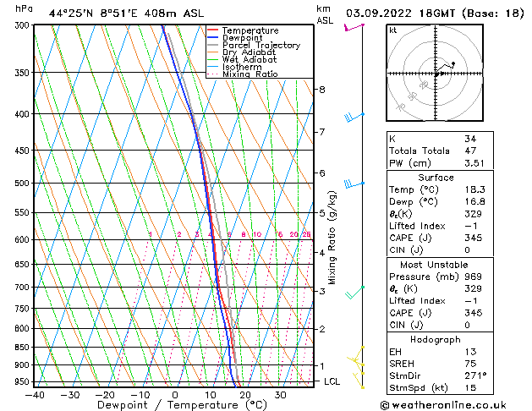Click the hPa axis unit label
This screenshot has height=411, width=532.
point(24,8)
